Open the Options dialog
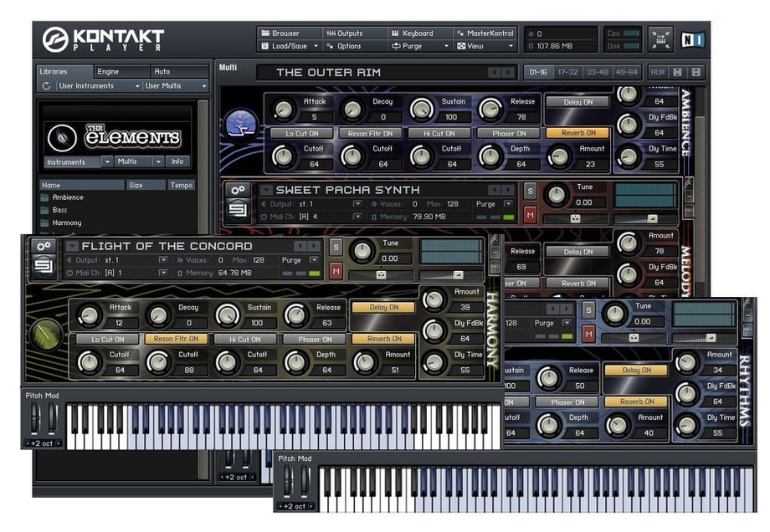The height and width of the screenshot is (532, 770). (x=345, y=46)
